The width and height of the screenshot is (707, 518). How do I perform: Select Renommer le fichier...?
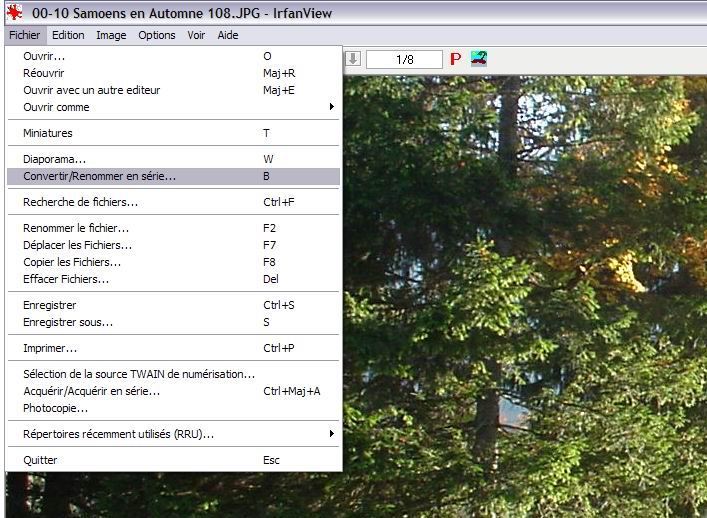tap(174, 228)
